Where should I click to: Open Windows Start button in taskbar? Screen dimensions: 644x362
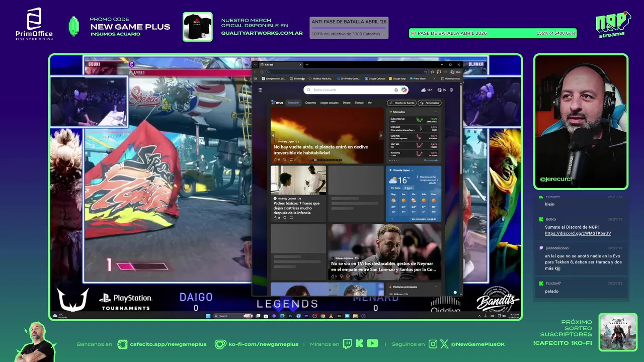(x=208, y=316)
